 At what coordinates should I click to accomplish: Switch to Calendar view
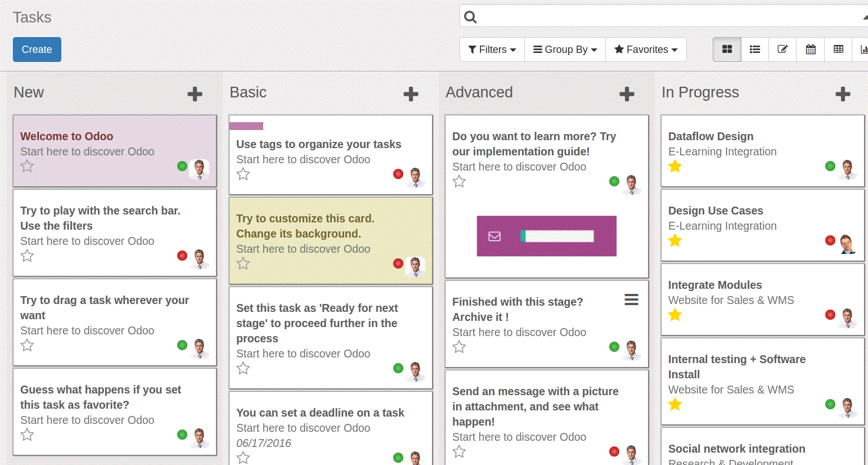pos(811,50)
